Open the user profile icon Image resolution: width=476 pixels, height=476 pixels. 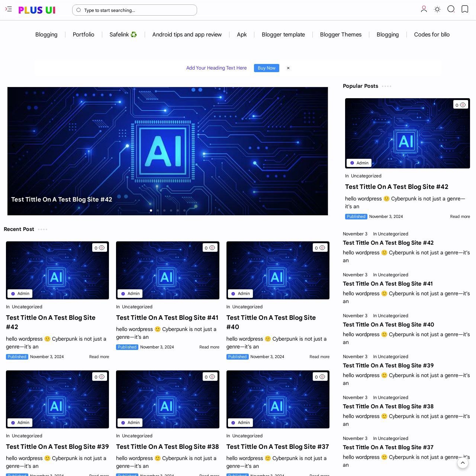tap(424, 9)
